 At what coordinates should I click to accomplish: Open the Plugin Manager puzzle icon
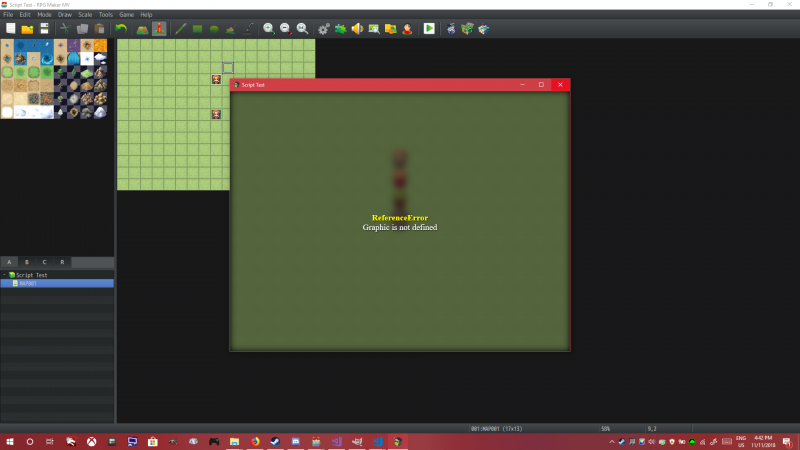340,29
